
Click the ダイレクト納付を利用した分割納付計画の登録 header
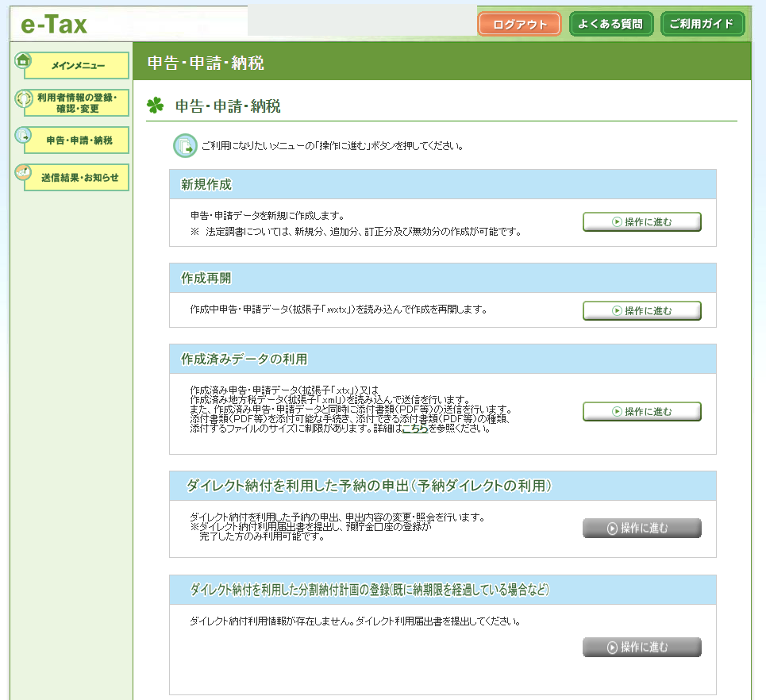[443, 590]
